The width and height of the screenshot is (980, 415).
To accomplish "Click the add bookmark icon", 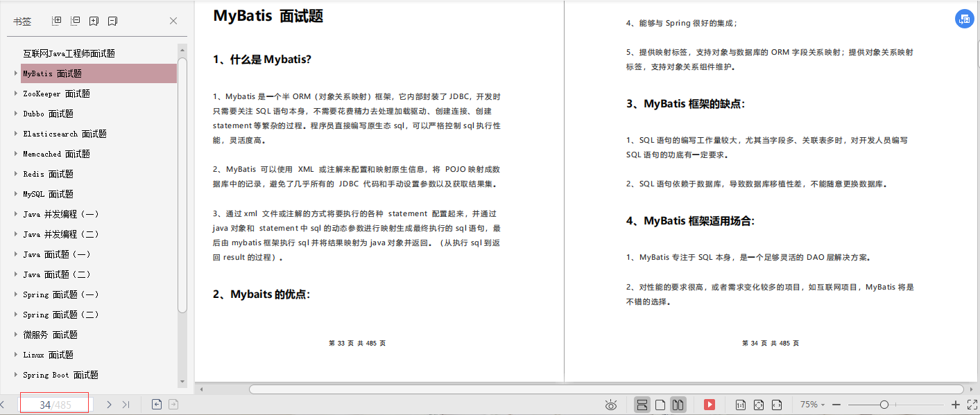I will (94, 21).
